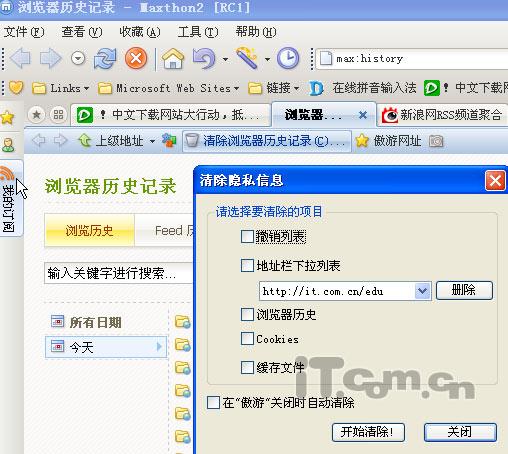The image size is (508, 454).
Task: Click the address bar showing max:history
Action: click(412, 59)
